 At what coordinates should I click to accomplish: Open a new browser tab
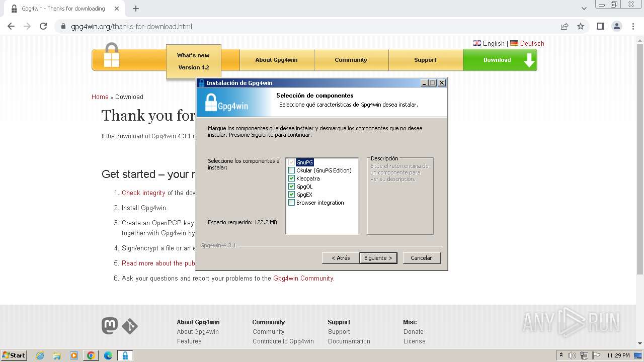click(136, 9)
